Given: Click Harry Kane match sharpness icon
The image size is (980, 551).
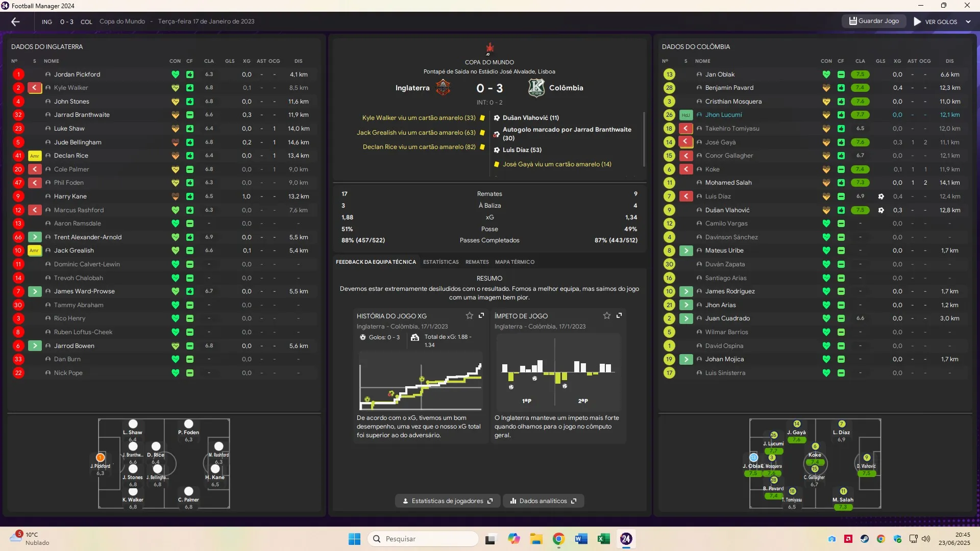Looking at the screenshot, I should (189, 196).
